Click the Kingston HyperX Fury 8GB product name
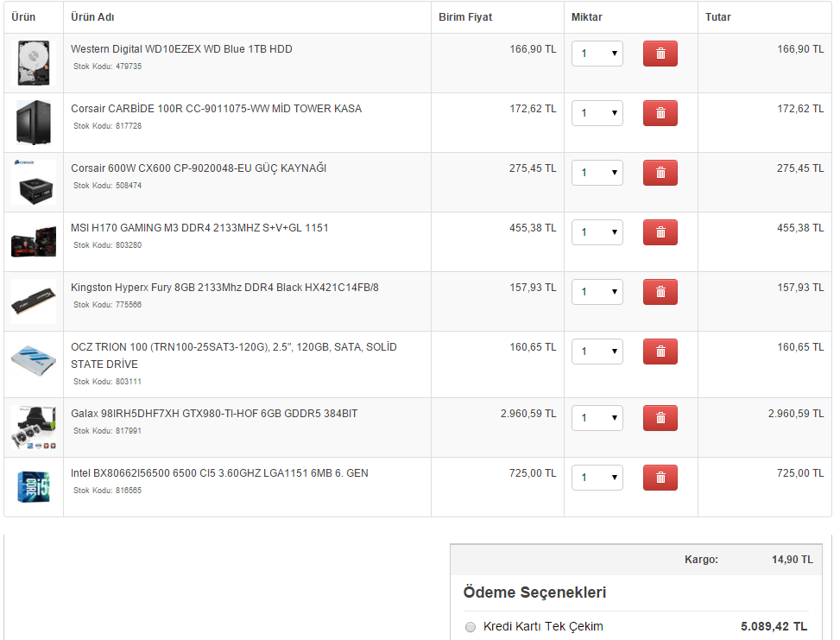 click(224, 288)
